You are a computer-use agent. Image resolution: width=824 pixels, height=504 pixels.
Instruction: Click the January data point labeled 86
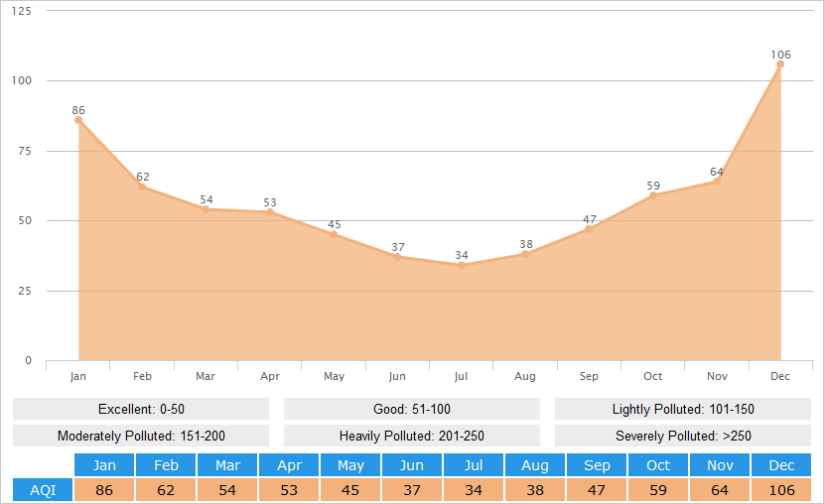(78, 120)
